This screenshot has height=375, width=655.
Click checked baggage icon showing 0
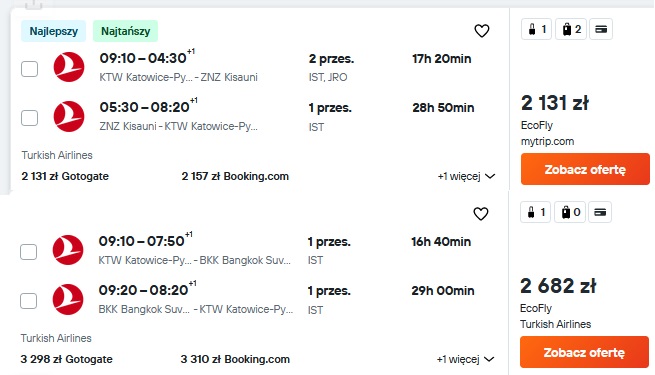pos(570,212)
